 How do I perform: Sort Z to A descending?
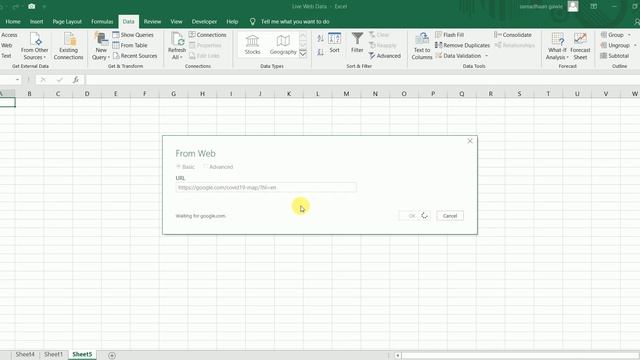point(320,52)
